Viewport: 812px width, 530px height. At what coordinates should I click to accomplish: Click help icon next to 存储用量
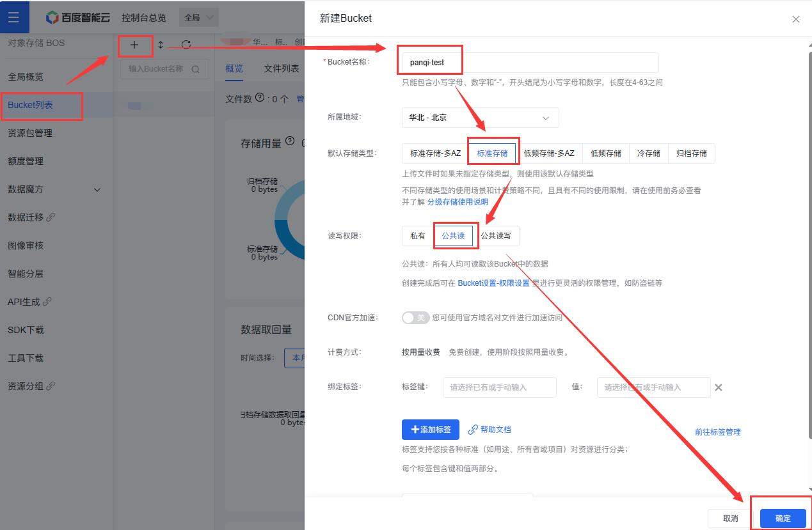click(x=290, y=141)
